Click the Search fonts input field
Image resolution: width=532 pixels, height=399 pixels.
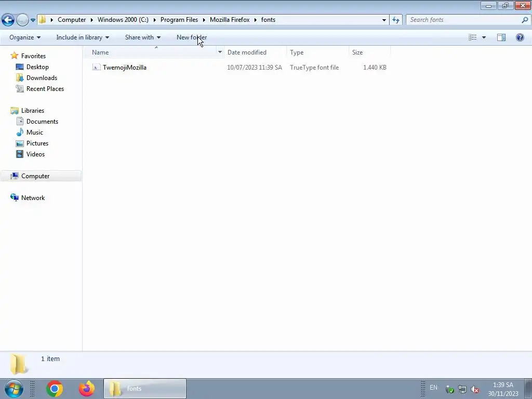(463, 20)
